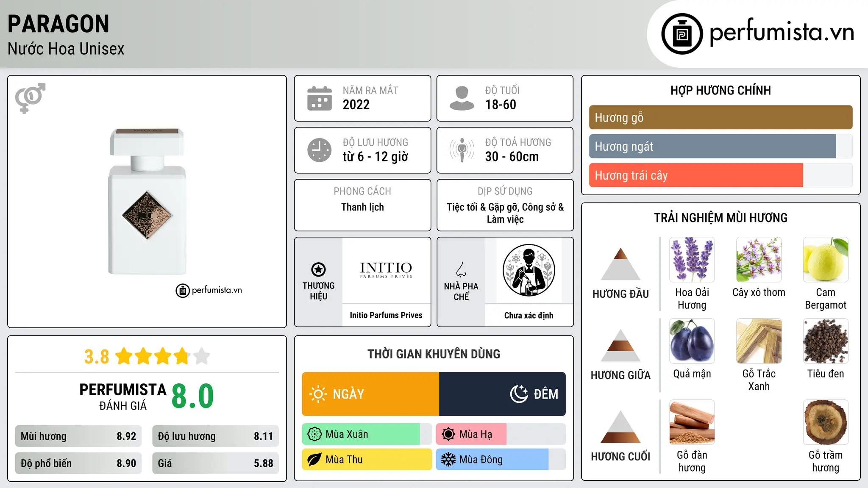
Task: Click the Hương đầu pyramid icon
Action: coord(620,264)
